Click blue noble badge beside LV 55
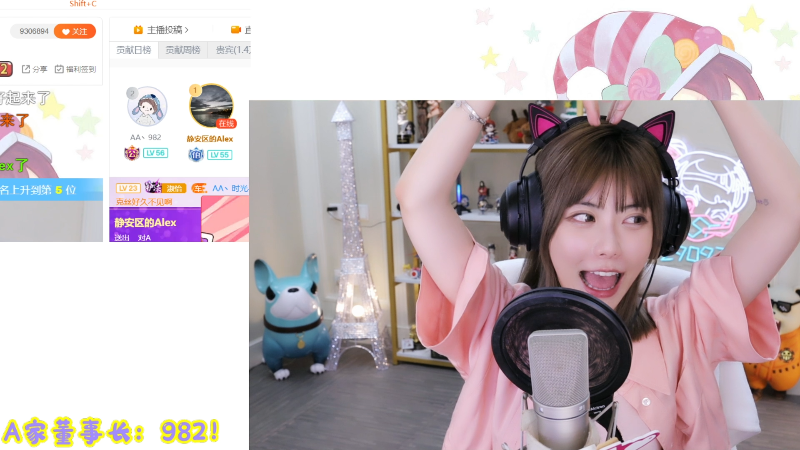Viewport: 800px width, 450px height. (196, 155)
